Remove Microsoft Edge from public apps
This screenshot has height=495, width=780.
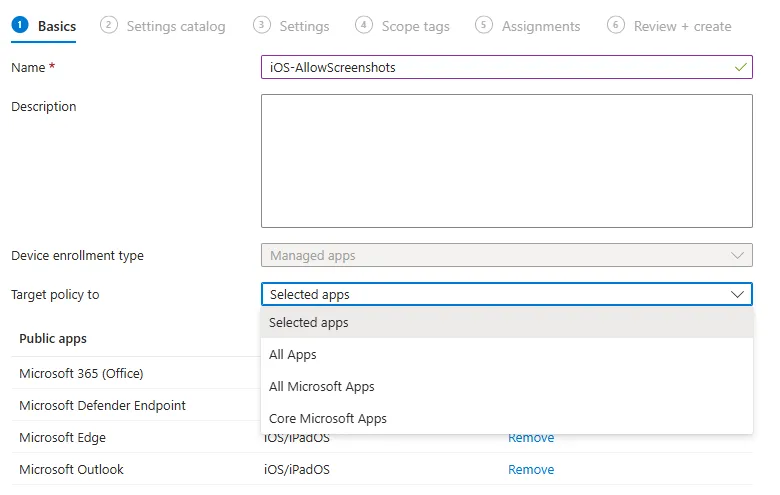click(531, 438)
